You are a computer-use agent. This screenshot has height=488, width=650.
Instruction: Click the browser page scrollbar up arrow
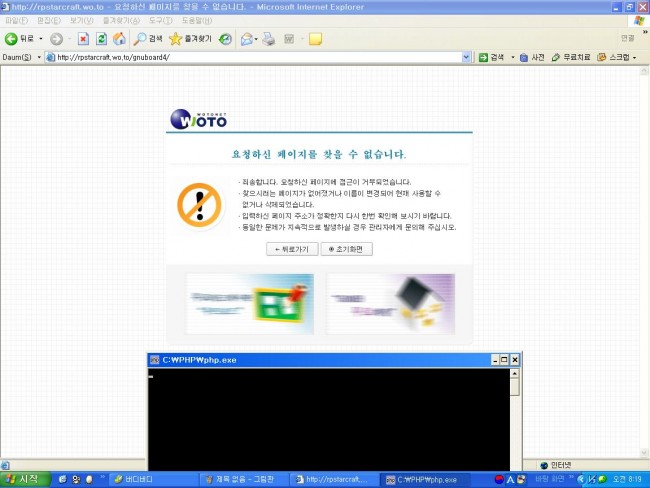point(644,71)
